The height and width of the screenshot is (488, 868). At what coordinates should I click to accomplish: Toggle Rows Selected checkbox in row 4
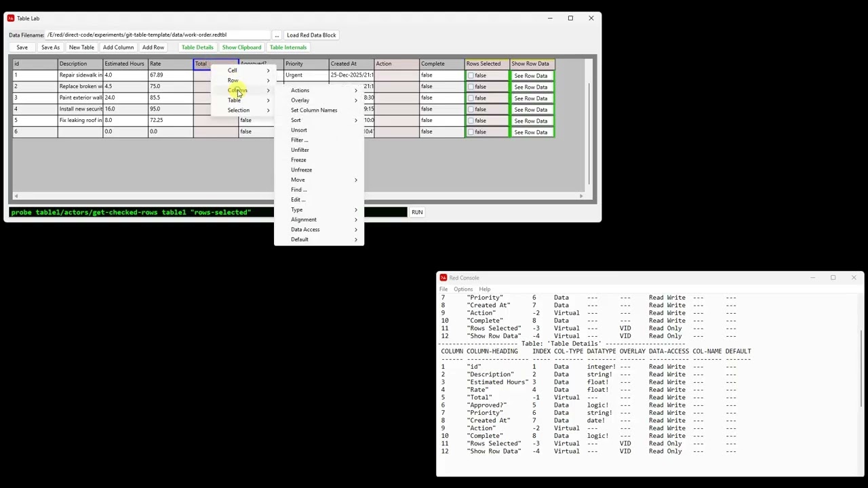(x=471, y=110)
